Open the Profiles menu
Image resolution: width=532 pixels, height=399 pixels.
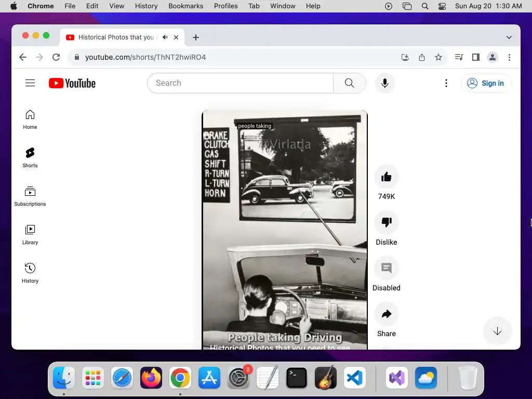tap(225, 6)
